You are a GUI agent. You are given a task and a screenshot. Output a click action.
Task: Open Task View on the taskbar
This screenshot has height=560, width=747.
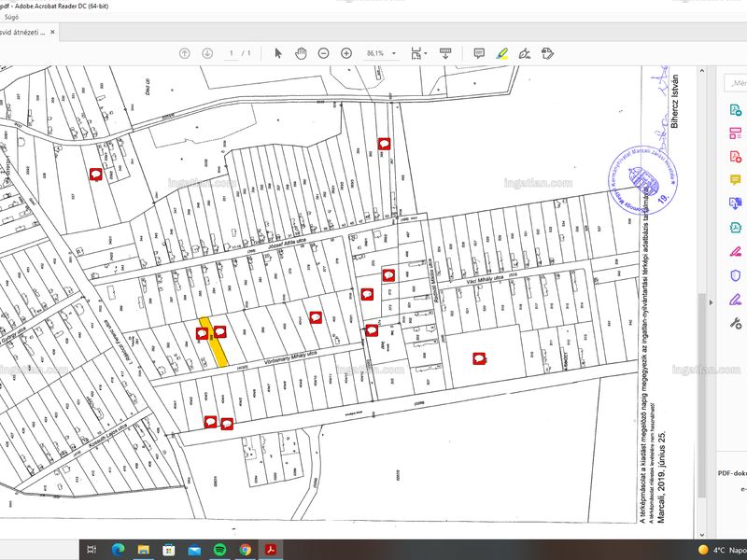point(92,550)
